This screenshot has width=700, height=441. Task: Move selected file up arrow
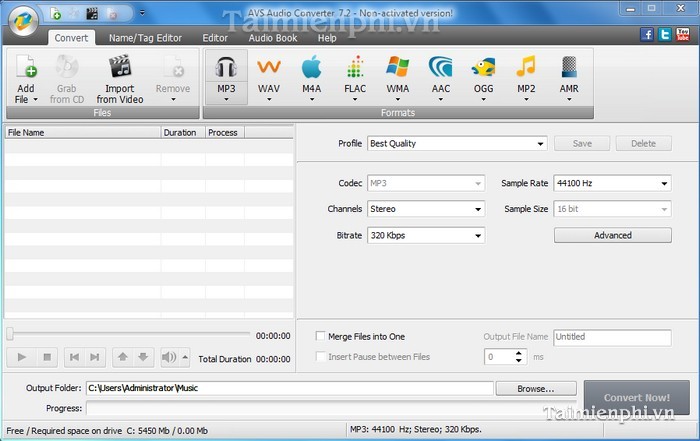point(123,357)
